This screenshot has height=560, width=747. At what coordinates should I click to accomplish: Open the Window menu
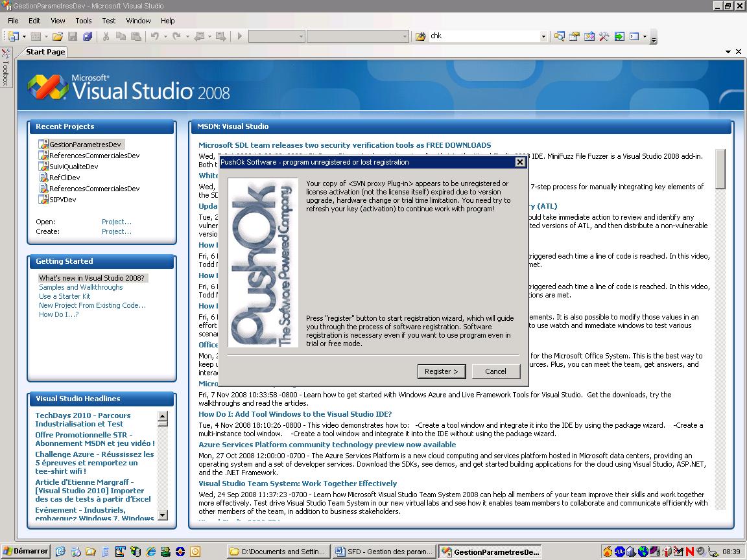point(138,21)
